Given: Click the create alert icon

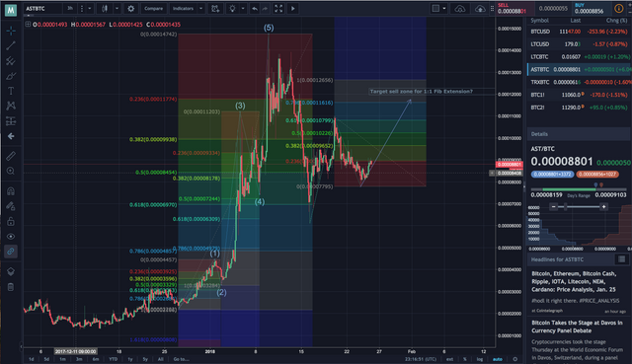Looking at the screenshot, I should tap(215, 9).
